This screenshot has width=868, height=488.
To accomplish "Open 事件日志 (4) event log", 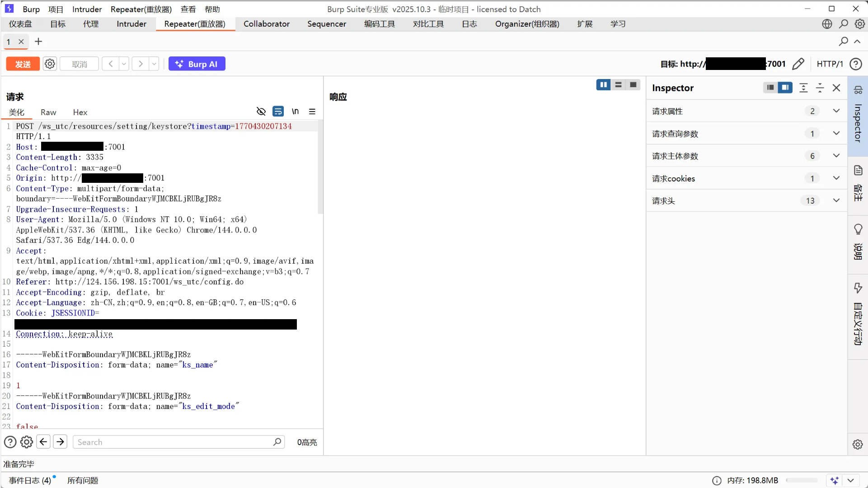I will [30, 480].
